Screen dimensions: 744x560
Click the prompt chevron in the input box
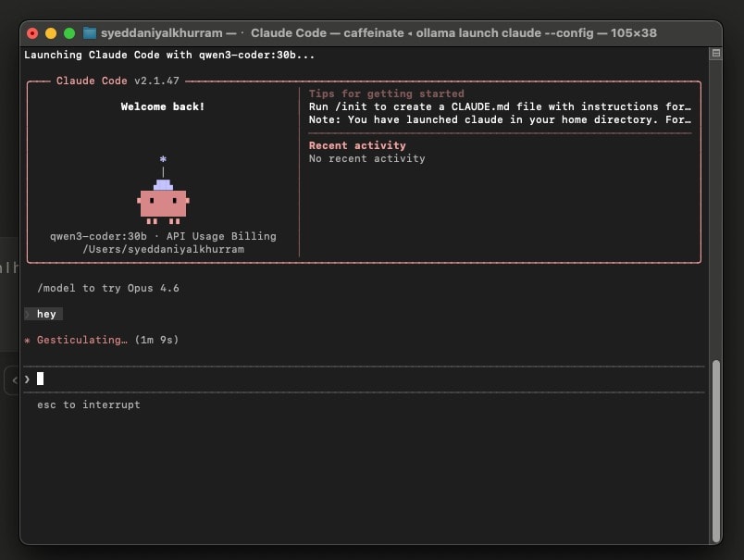pyautogui.click(x=29, y=379)
